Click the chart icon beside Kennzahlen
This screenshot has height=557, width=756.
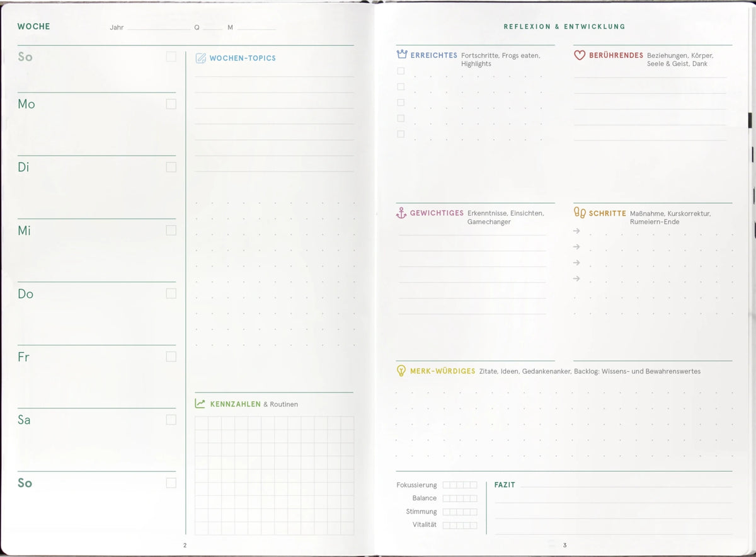(200, 404)
